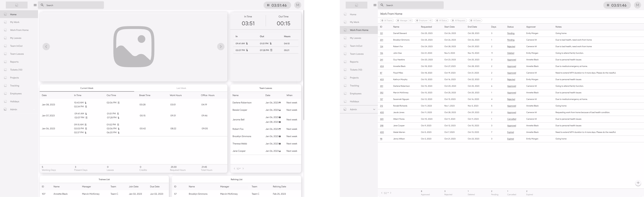Select My Leaves in the right sidebar

coord(355,38)
